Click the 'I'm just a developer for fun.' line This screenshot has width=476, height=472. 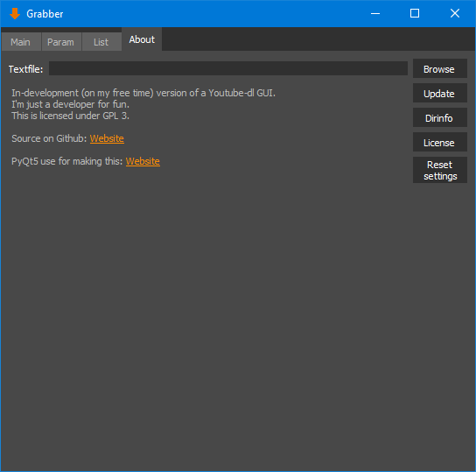pyautogui.click(x=70, y=104)
